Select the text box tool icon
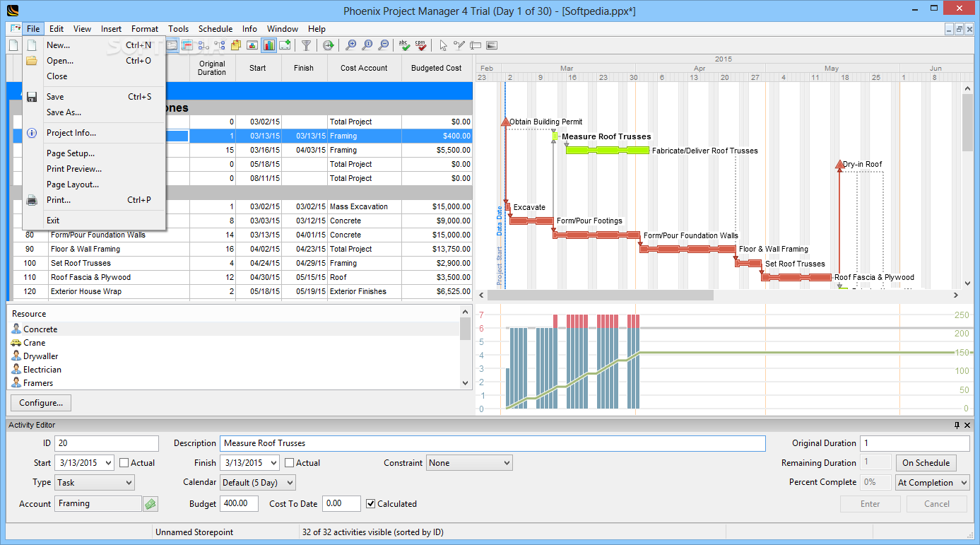 (x=476, y=45)
